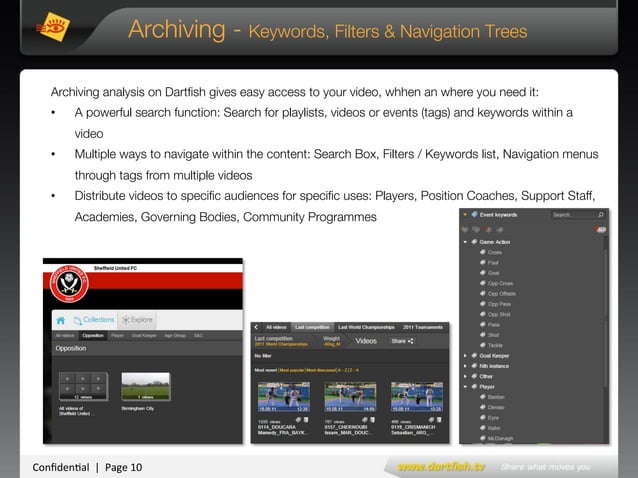Screen dimensions: 638x478
Task: Select the Explore star icon
Action: coord(125,320)
